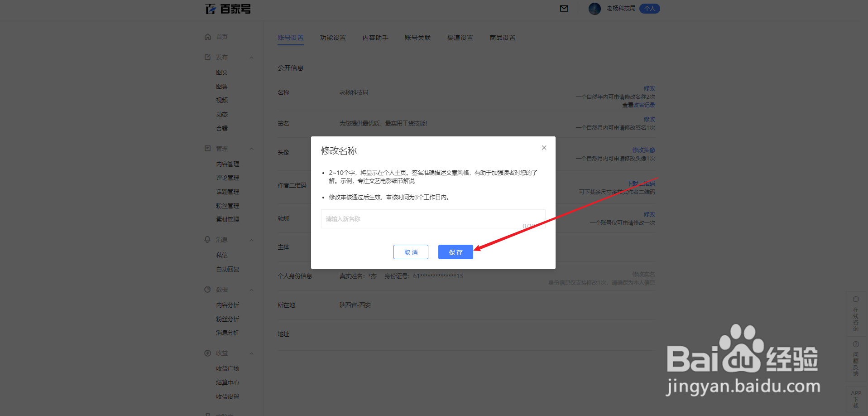This screenshot has height=416, width=868.
Task: Switch to the 账号关联 tab
Action: pos(417,38)
